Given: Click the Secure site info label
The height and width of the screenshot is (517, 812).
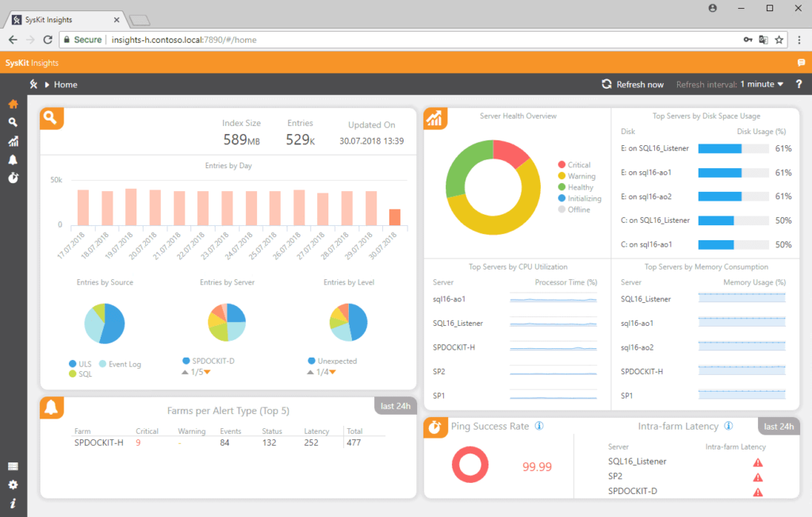Looking at the screenshot, I should coord(82,40).
